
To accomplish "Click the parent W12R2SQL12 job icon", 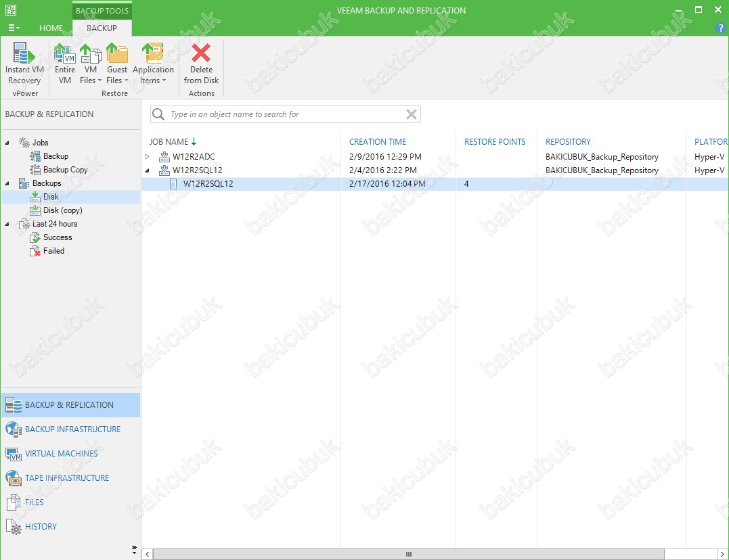I will tap(164, 170).
